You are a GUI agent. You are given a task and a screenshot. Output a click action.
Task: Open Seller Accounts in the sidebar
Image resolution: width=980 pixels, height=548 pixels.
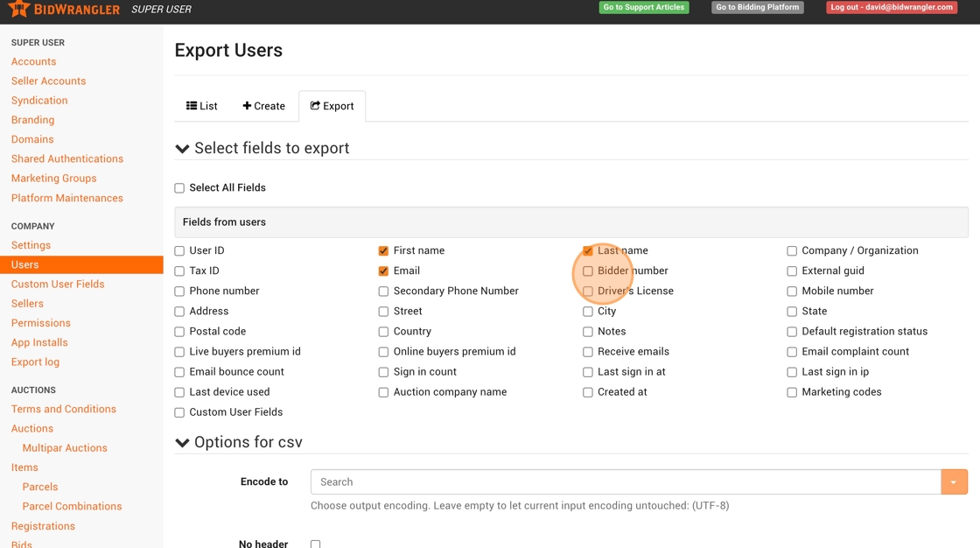click(x=48, y=81)
